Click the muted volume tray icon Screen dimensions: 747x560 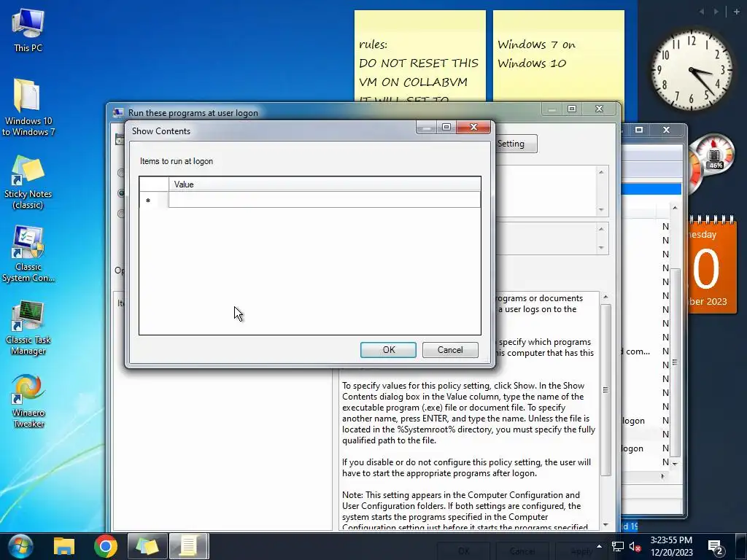tap(635, 547)
